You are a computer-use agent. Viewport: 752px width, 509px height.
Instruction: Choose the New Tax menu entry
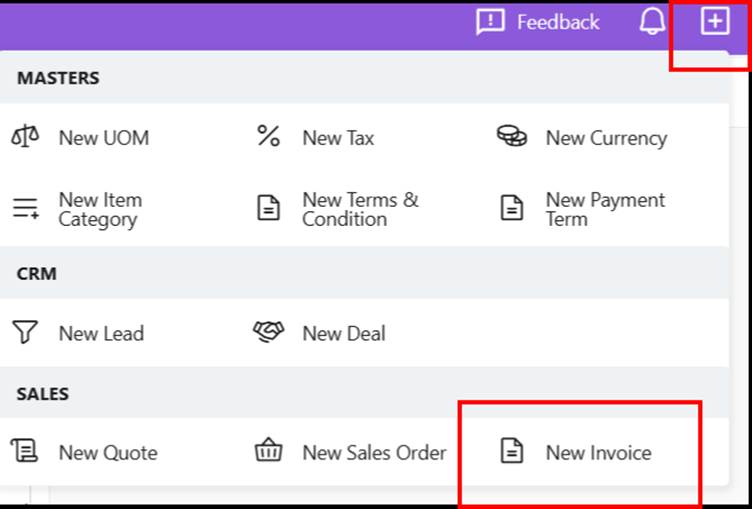(x=338, y=138)
